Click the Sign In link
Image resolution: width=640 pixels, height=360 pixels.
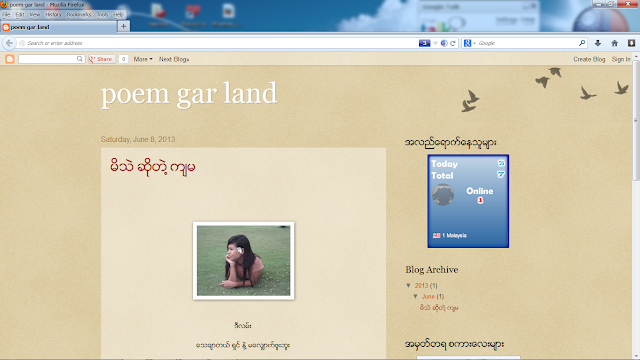(621, 59)
